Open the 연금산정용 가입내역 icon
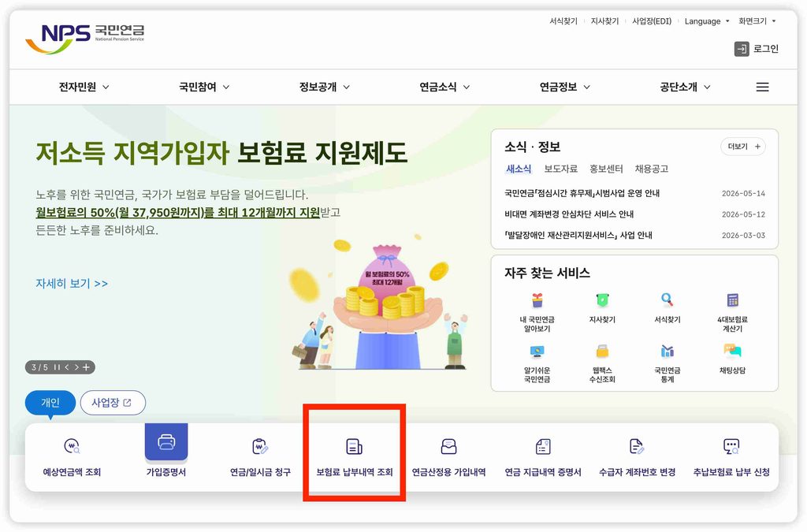The width and height of the screenshot is (807, 532). pos(448,446)
